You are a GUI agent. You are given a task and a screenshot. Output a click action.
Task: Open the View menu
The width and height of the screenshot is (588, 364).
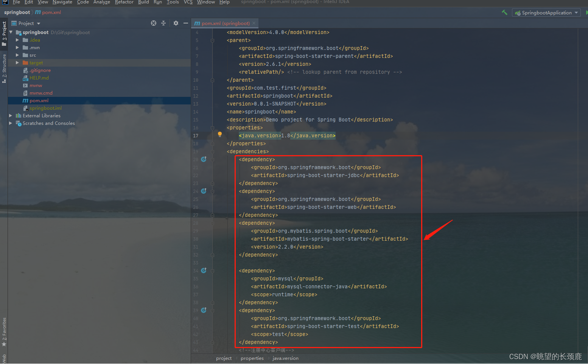pos(43,2)
